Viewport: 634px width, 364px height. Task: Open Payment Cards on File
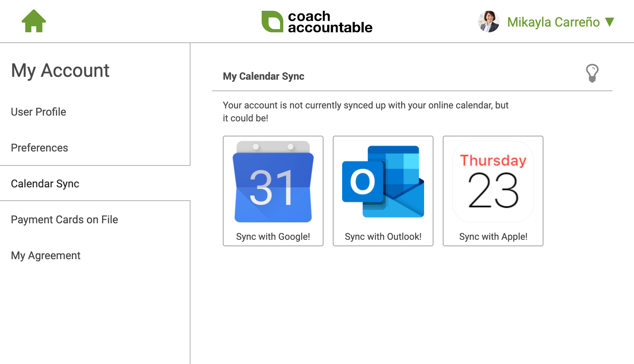64,219
